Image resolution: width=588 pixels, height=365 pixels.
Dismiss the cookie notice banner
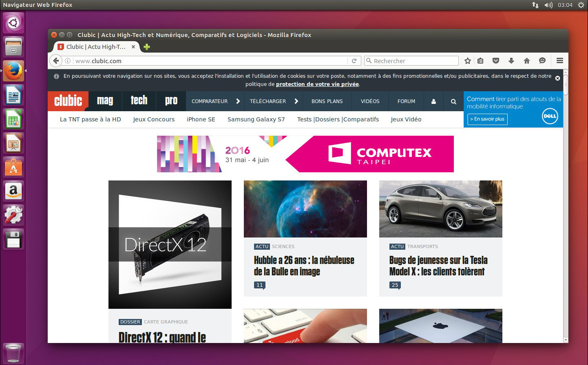557,78
